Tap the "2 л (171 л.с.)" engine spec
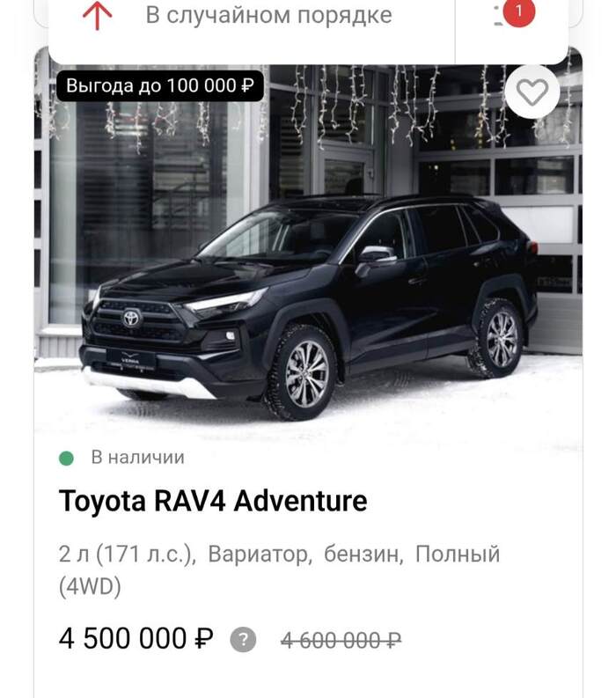Image resolution: width=616 pixels, height=698 pixels. point(128,555)
